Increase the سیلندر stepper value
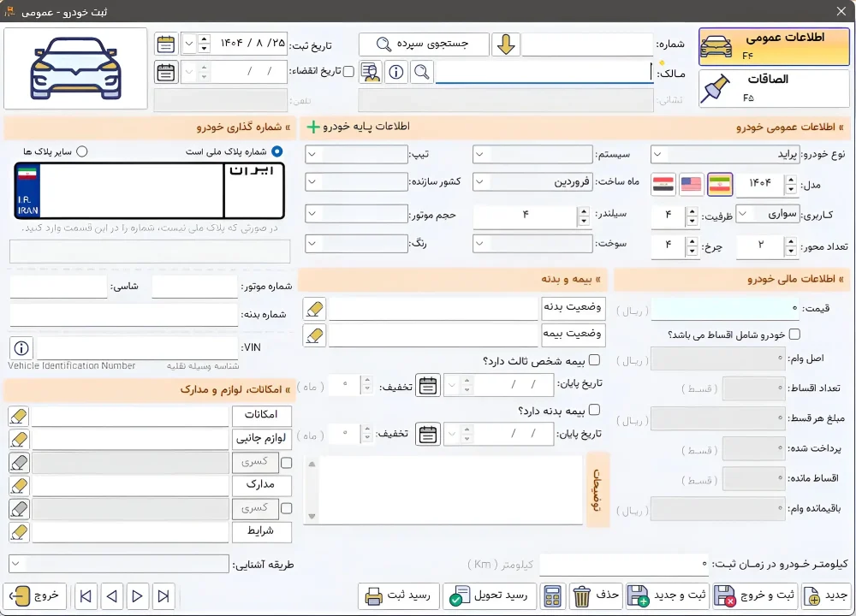 584,211
